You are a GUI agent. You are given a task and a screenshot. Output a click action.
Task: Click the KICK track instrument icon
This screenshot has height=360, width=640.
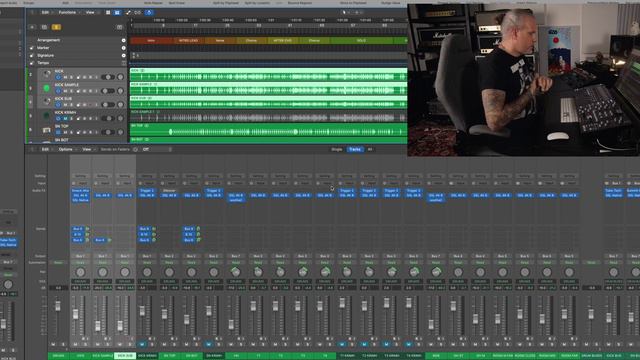click(47, 74)
